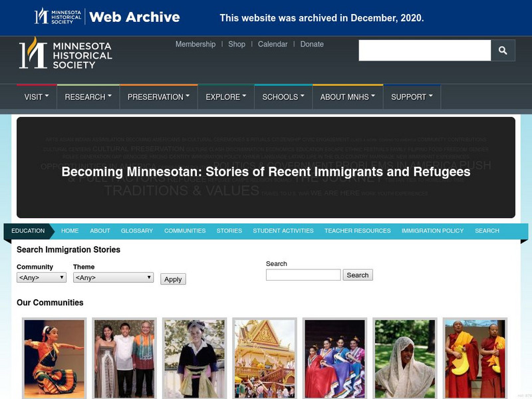532x399 pixels.
Task: Click the Apply filter button
Action: [x=173, y=279]
